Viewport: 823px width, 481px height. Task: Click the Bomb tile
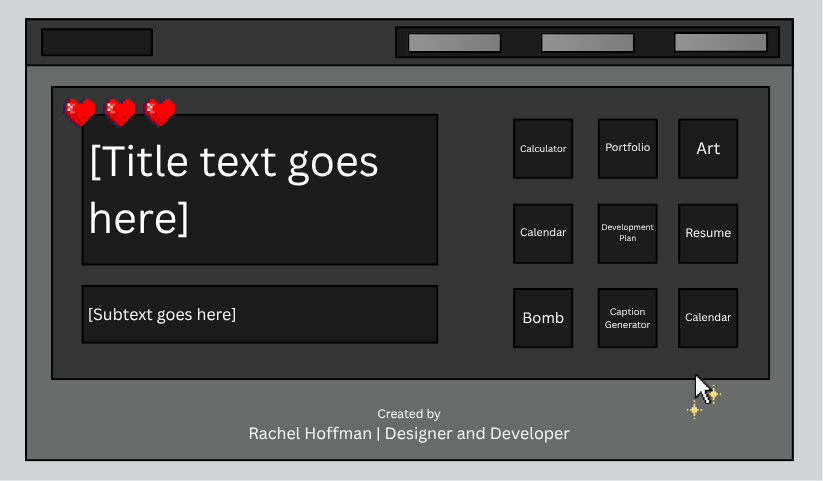[543, 318]
